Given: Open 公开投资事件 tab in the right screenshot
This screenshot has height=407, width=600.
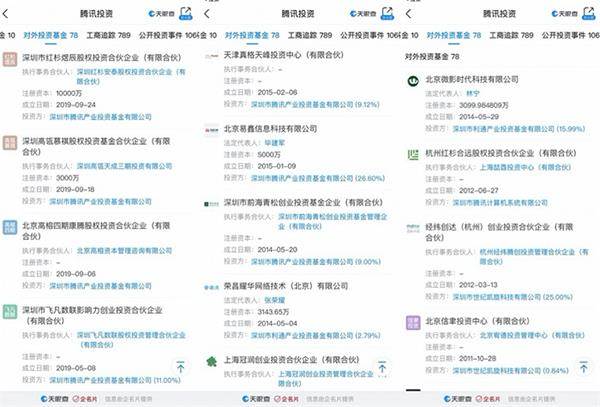Looking at the screenshot, I should (571, 35).
